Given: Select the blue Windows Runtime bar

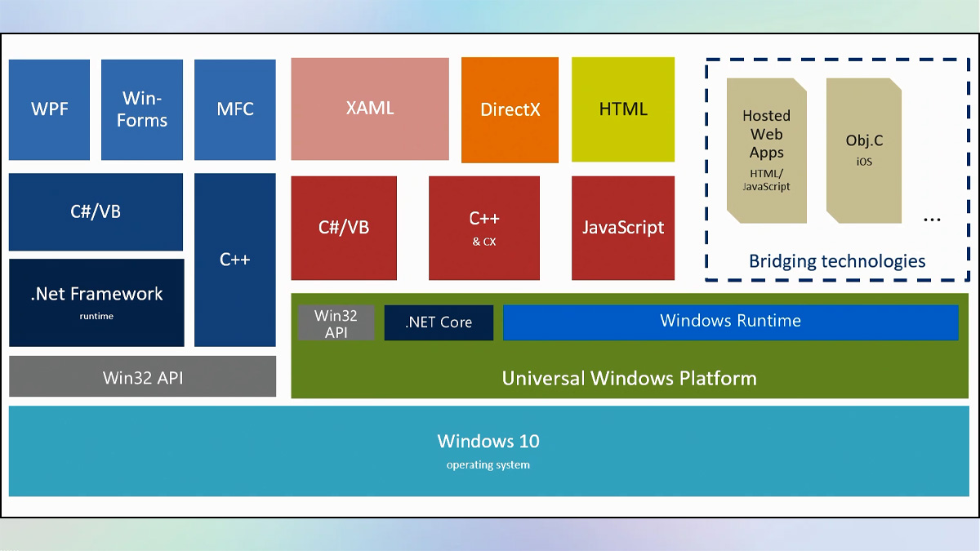Looking at the screenshot, I should pos(730,322).
